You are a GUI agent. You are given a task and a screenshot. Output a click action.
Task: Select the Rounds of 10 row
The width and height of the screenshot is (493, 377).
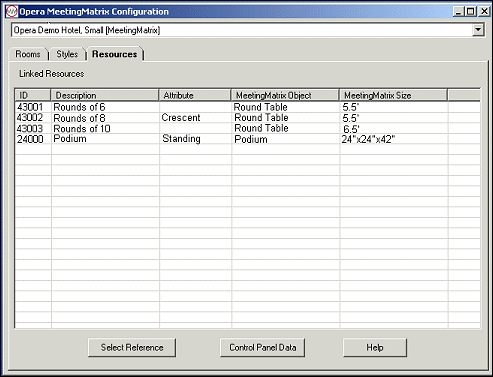pos(248,128)
